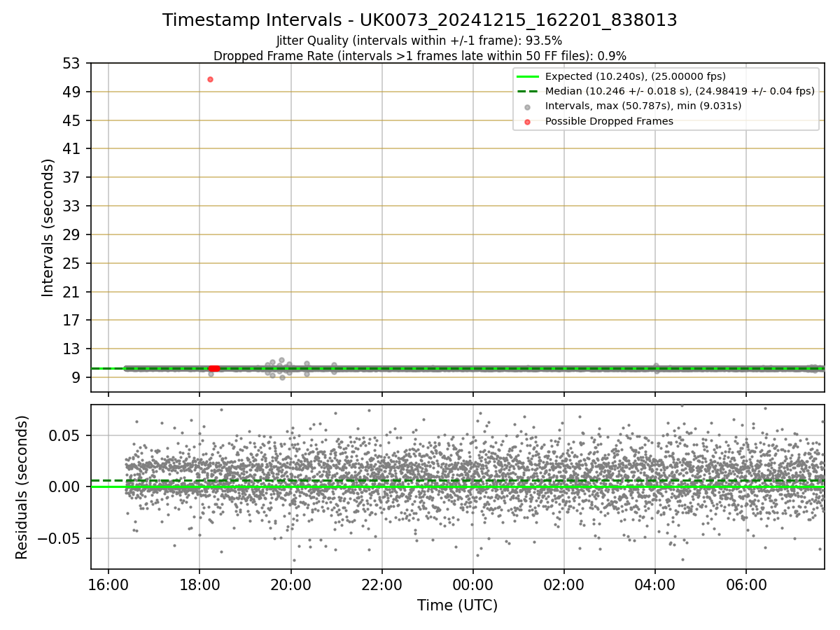Click the 02:00 time tick label

(x=564, y=584)
